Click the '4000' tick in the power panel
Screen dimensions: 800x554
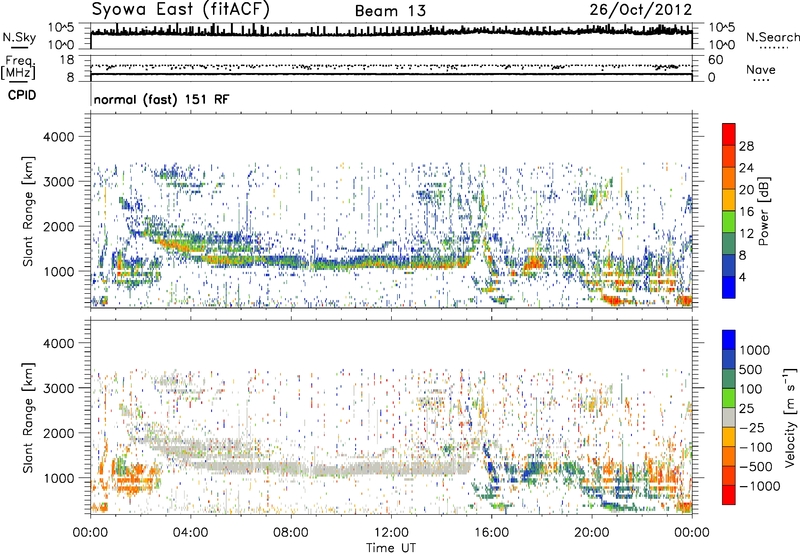[x=58, y=137]
